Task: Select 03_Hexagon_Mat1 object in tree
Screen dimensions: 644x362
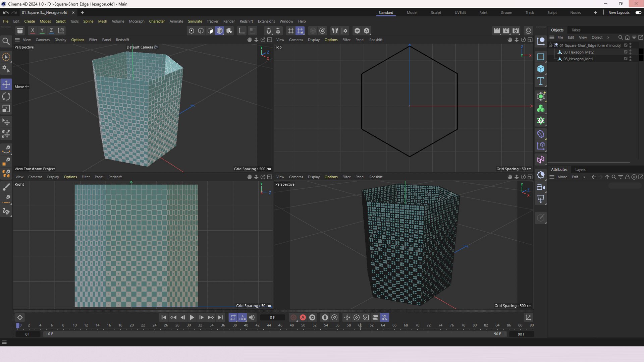Action: [x=578, y=59]
